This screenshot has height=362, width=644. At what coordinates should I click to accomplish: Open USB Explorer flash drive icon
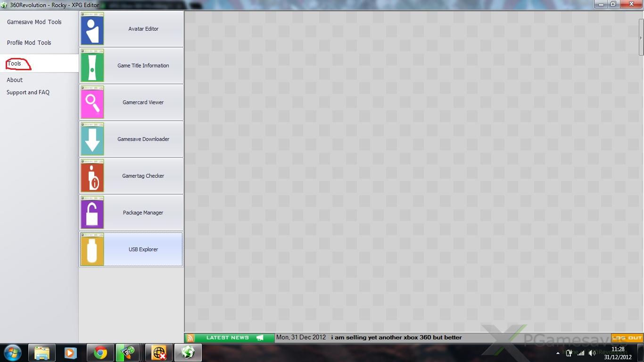pyautogui.click(x=92, y=249)
